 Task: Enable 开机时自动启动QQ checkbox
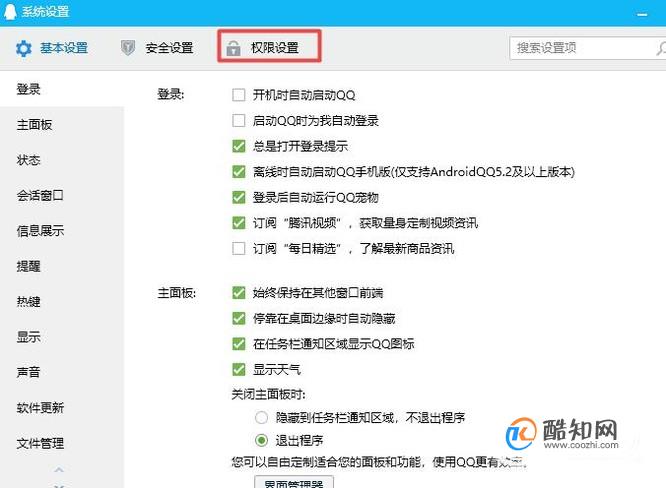(239, 95)
